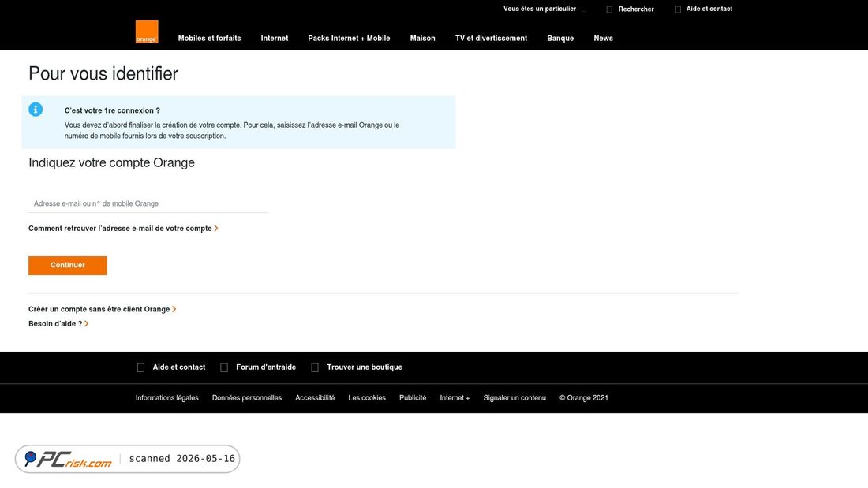
Task: Click the blue info icon
Action: (36, 110)
